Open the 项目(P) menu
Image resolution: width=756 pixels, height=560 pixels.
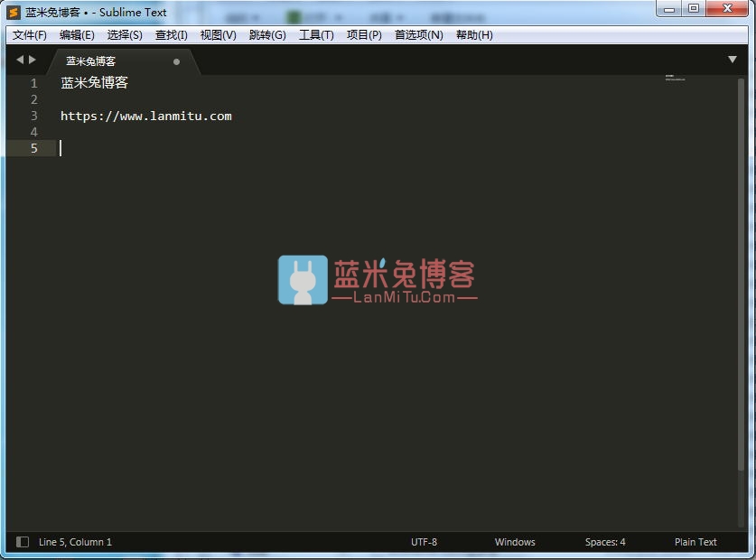click(364, 34)
